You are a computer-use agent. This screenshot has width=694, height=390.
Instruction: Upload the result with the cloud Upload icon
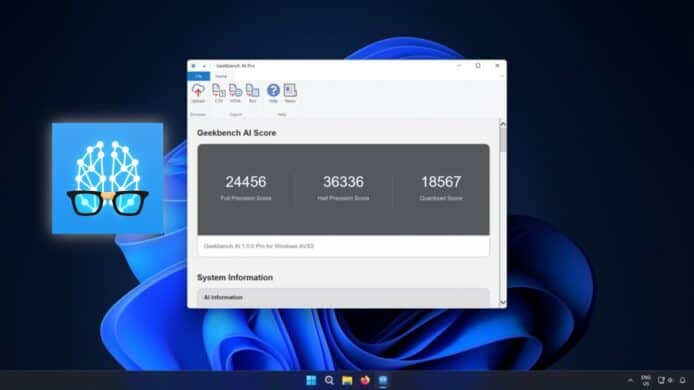click(x=198, y=93)
